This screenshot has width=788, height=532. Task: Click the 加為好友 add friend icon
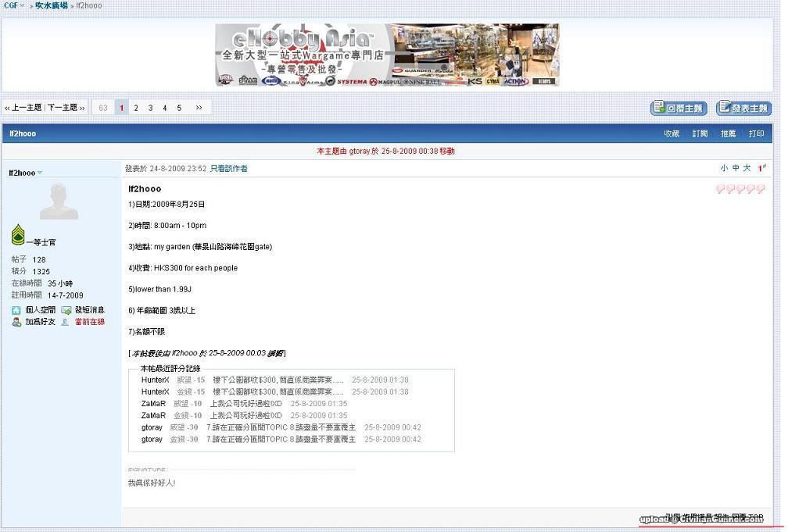point(16,322)
